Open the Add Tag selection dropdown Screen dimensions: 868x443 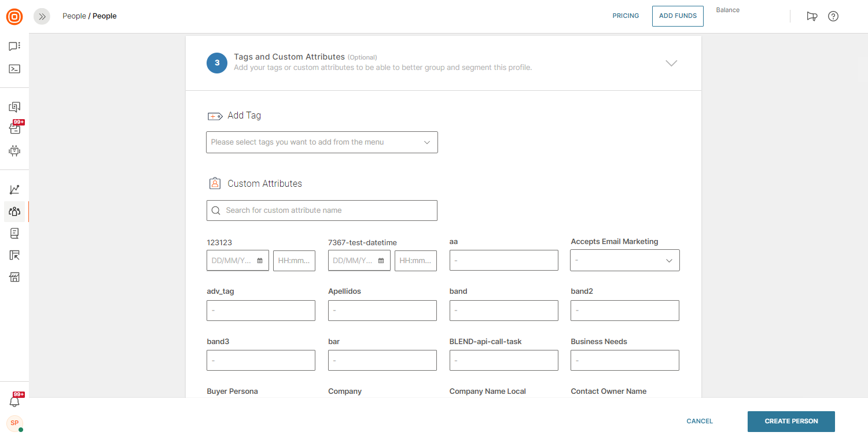(x=322, y=142)
